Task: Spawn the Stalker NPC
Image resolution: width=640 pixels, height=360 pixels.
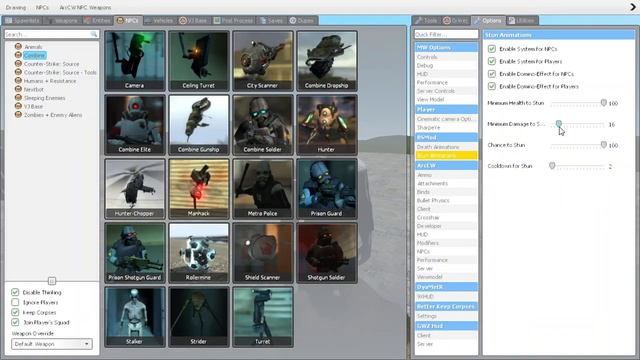Action: 135,317
